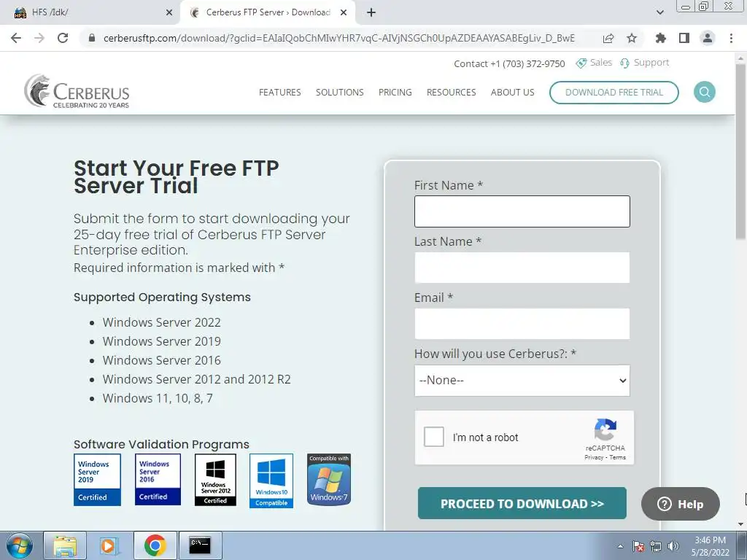Open Windows Explorer from the taskbar

click(x=65, y=545)
